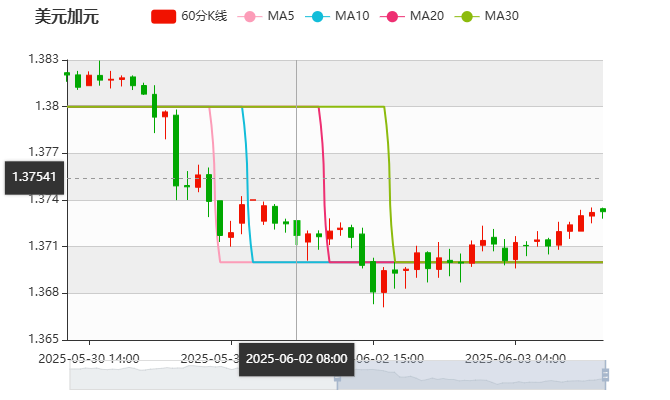Click the 美元加元 chart title
This screenshot has height=400, width=670.
click(x=67, y=17)
